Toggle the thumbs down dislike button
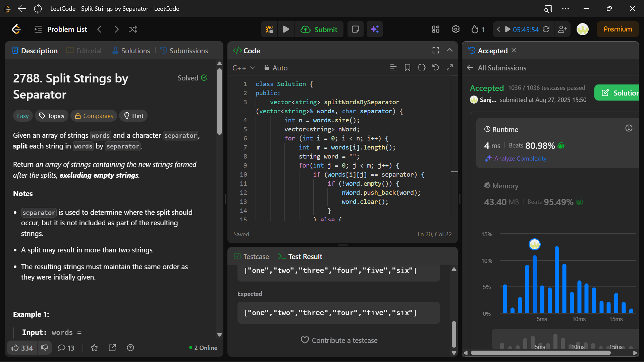The width and height of the screenshot is (644, 362). click(45, 348)
